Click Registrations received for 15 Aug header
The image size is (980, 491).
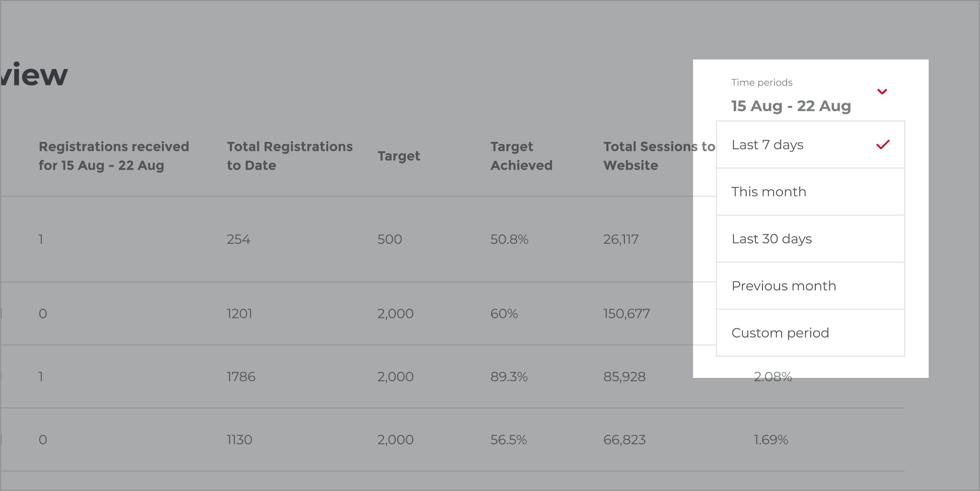click(114, 156)
